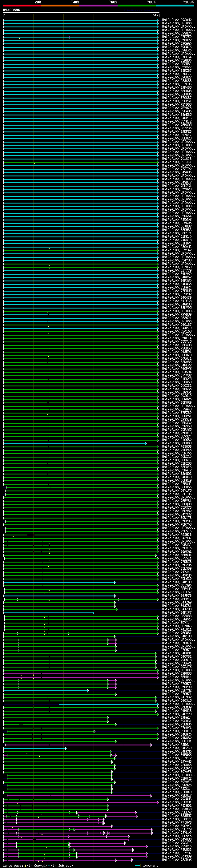Click hit label UniRef100_Q8SRA6
Screen dimensions: 197x868
pos(177,860)
